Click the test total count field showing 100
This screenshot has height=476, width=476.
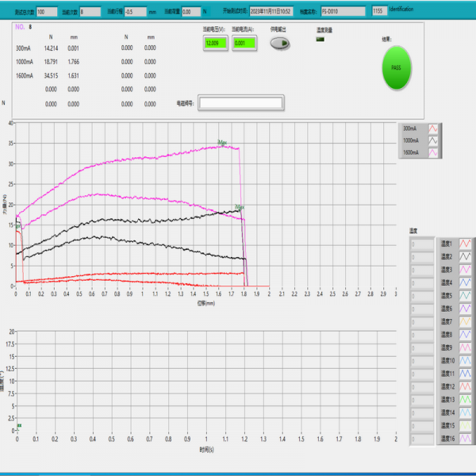click(x=46, y=12)
